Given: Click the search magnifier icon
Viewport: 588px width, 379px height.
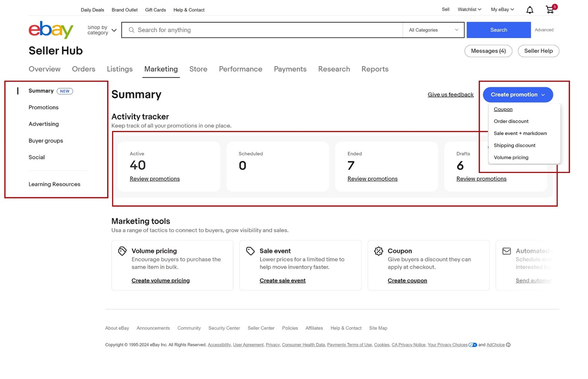Looking at the screenshot, I should point(131,30).
